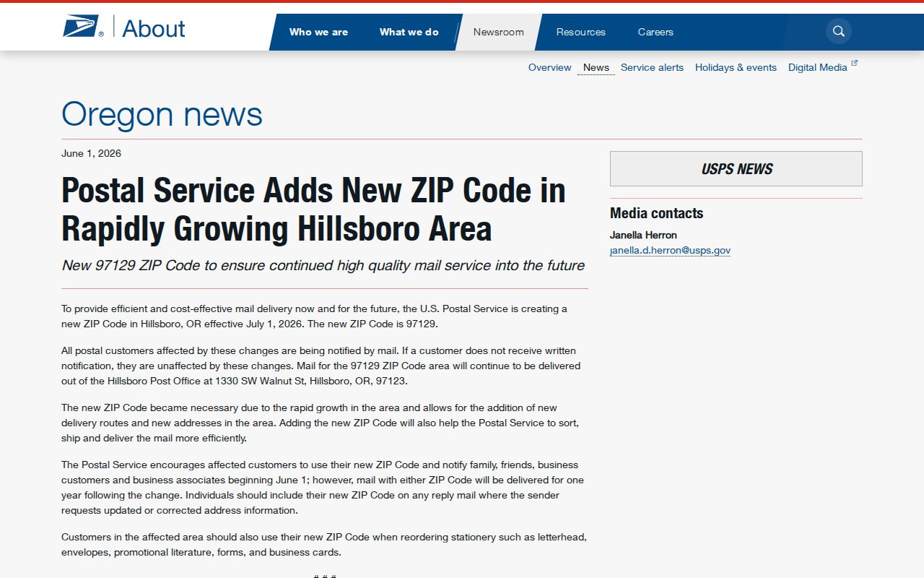Click the Media contacts heading
The image size is (924, 578).
tap(656, 213)
